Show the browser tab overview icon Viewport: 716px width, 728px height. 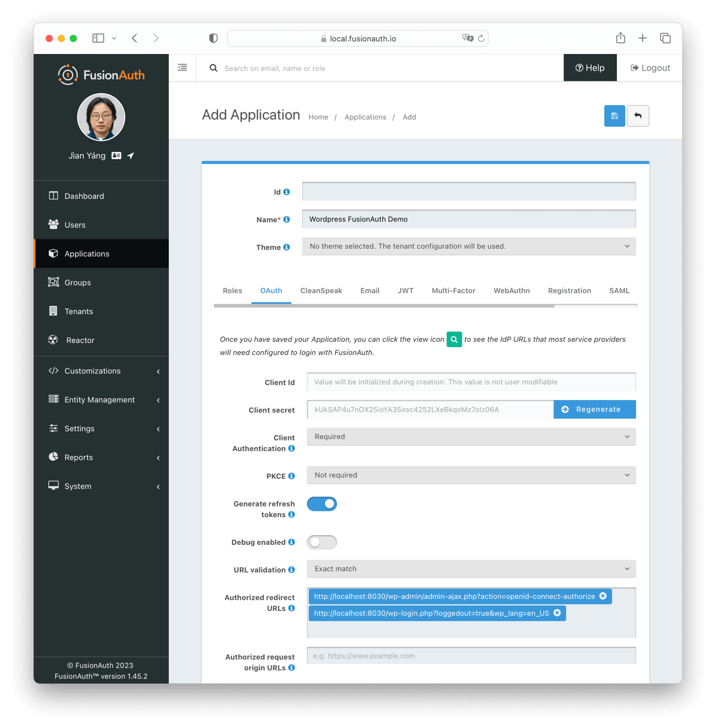(x=665, y=38)
